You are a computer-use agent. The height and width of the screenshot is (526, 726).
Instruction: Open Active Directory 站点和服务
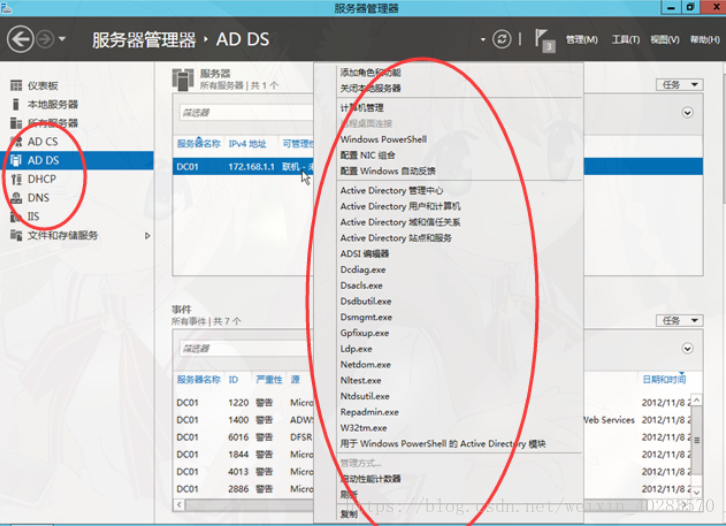coord(396,238)
